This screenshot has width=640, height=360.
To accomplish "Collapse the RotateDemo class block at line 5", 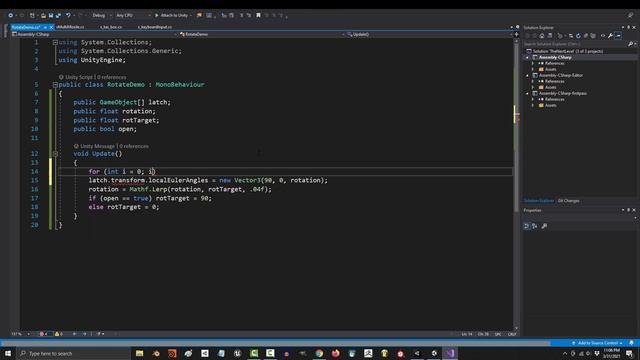I will [55, 85].
